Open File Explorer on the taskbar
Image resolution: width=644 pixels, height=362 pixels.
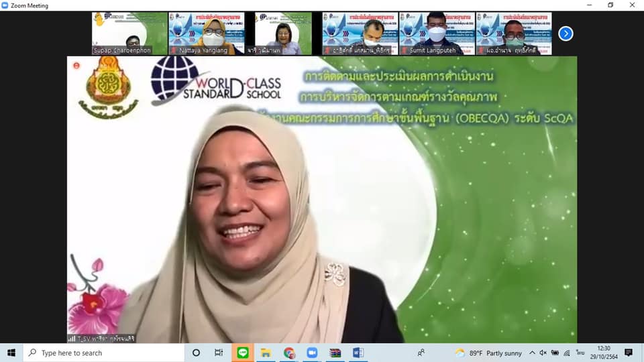pyautogui.click(x=266, y=353)
